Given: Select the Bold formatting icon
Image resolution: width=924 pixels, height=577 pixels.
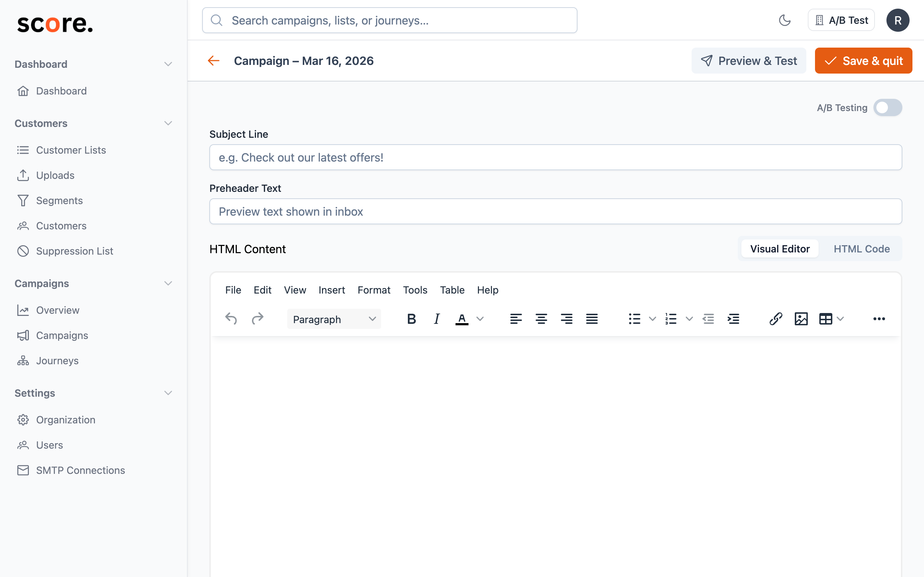Looking at the screenshot, I should pyautogui.click(x=411, y=319).
